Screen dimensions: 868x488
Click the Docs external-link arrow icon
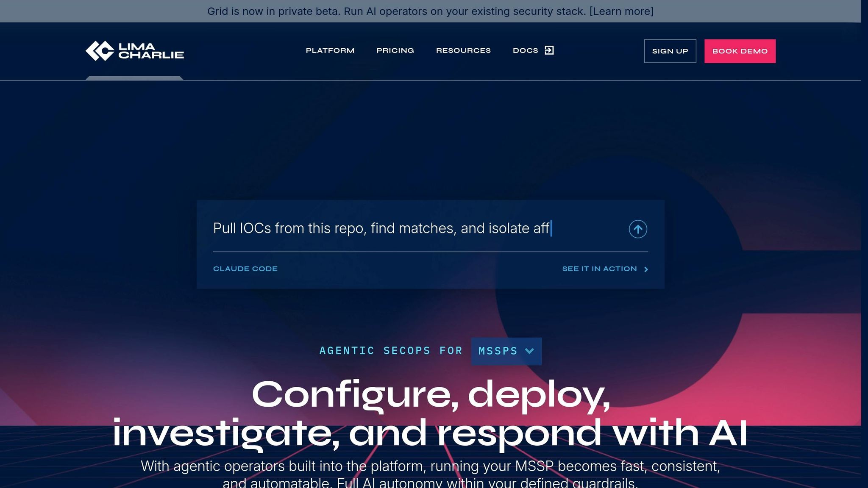(549, 50)
